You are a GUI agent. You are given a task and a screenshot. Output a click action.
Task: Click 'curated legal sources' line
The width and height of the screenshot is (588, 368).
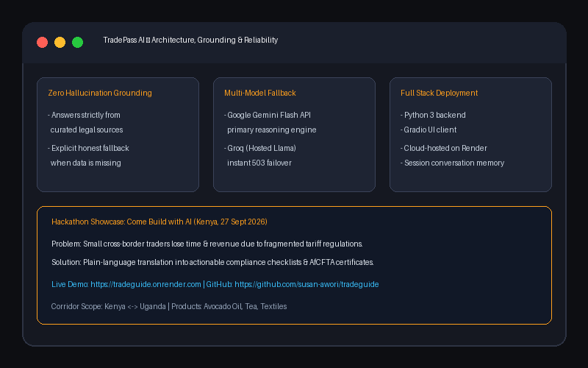tap(87, 130)
